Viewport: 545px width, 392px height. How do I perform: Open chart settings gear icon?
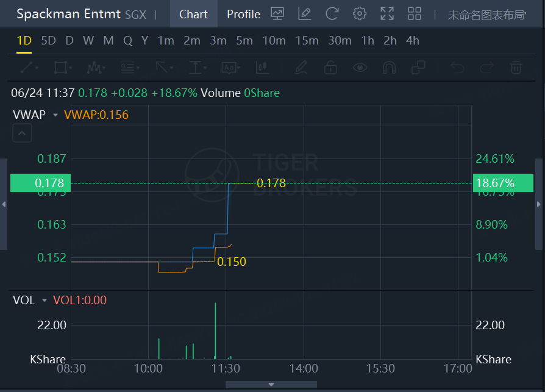(x=360, y=14)
